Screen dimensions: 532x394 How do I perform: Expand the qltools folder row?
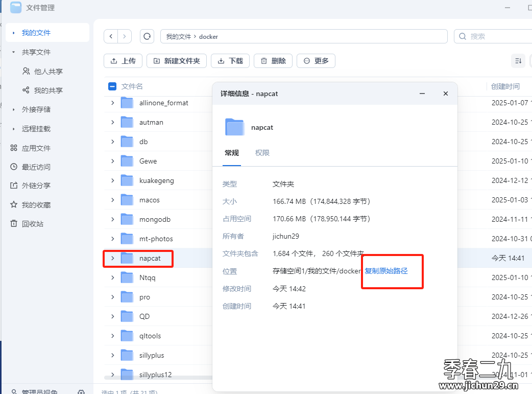point(113,336)
